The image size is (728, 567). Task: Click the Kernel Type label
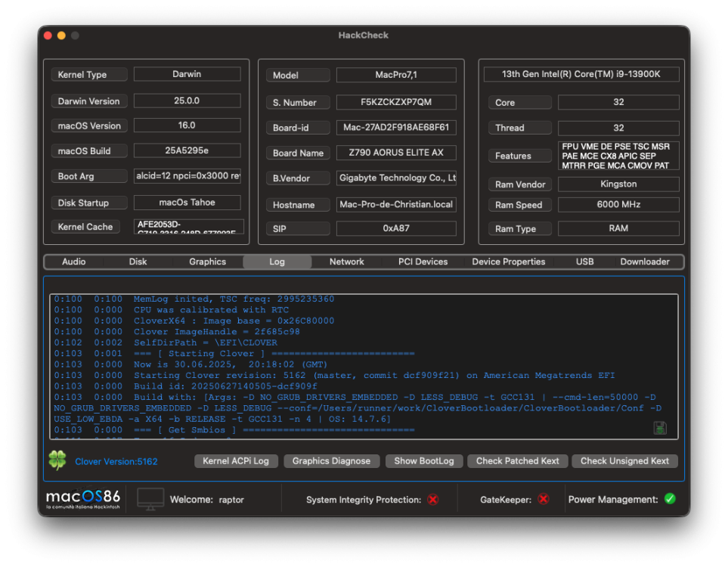pos(89,74)
